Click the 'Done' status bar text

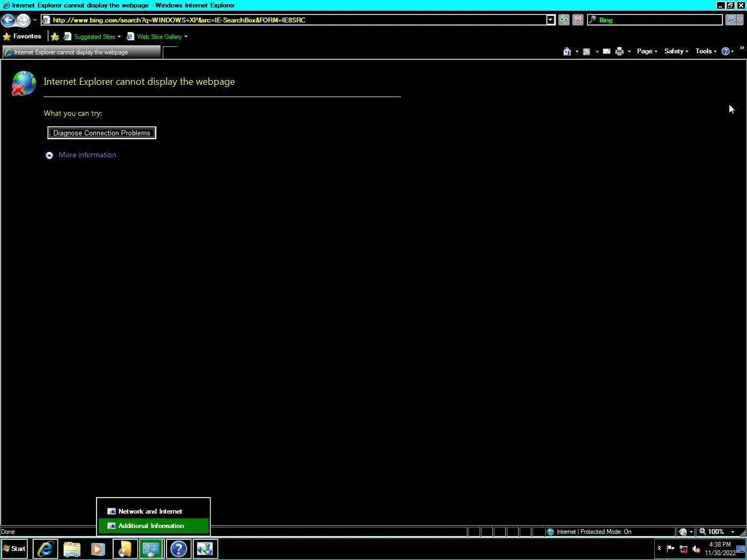pos(8,532)
